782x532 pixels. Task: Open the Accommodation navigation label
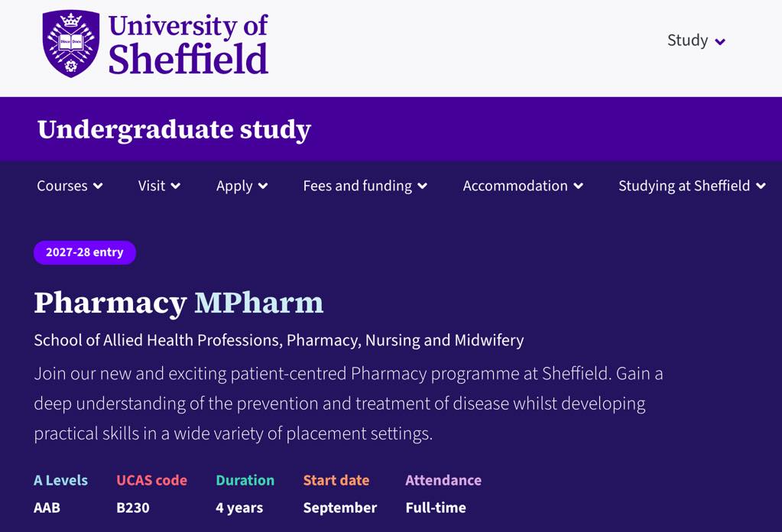coord(515,186)
